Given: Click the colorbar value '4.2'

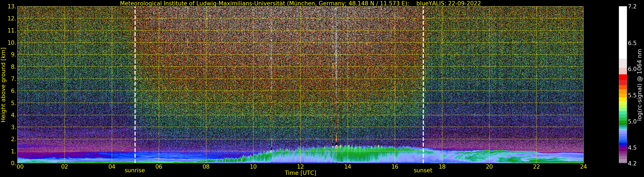Looking at the screenshot, I should pyautogui.click(x=632, y=163).
